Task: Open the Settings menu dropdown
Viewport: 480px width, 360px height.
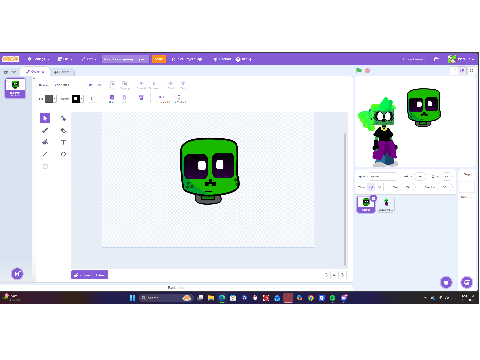Action: [x=38, y=59]
